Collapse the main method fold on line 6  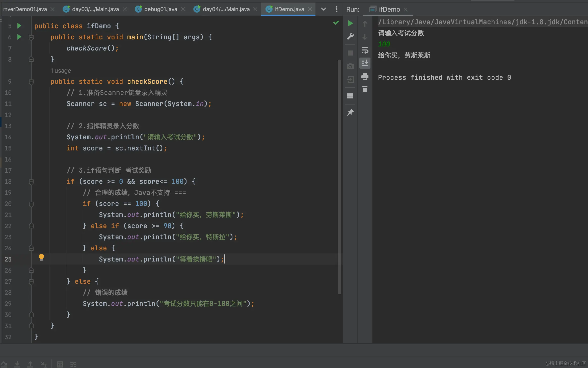click(31, 37)
